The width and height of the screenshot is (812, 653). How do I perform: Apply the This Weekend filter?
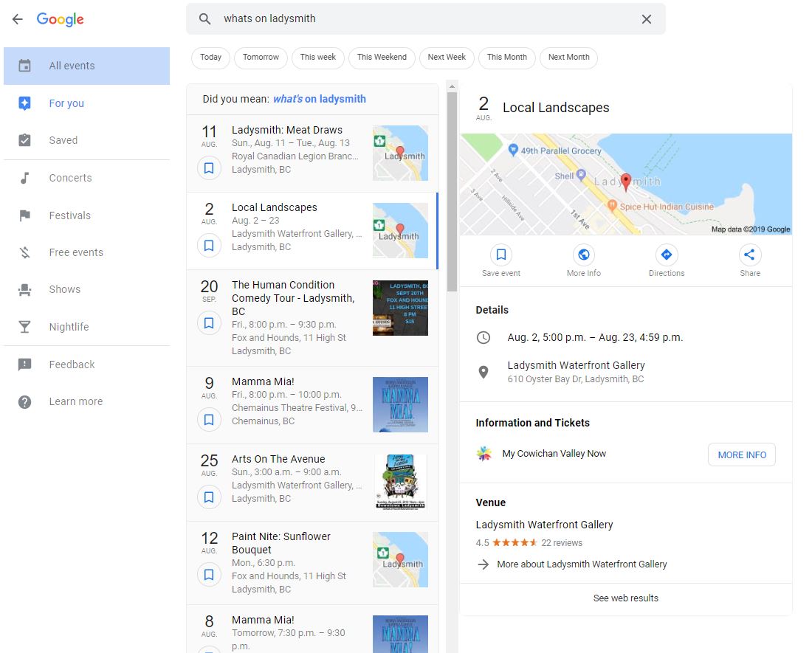[382, 58]
